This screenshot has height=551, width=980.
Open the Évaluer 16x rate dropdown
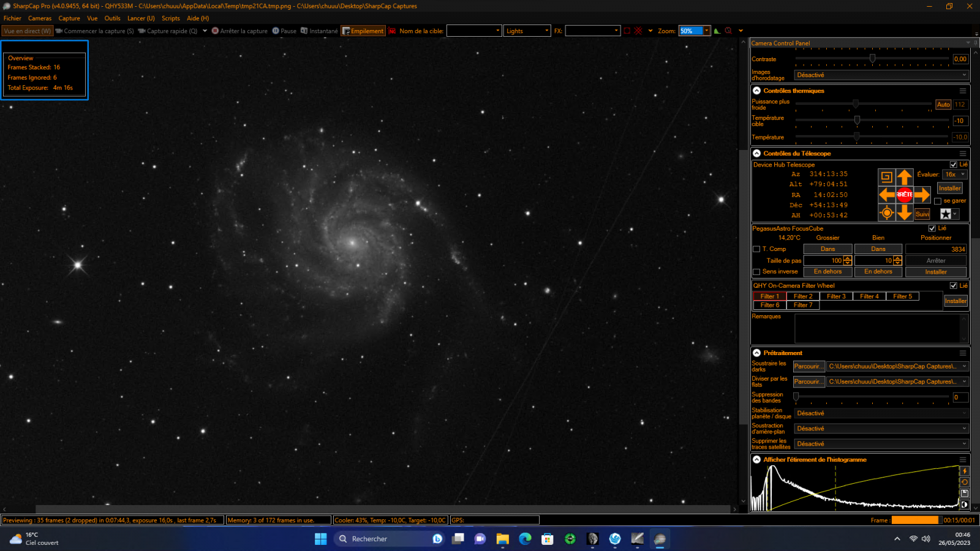[954, 174]
